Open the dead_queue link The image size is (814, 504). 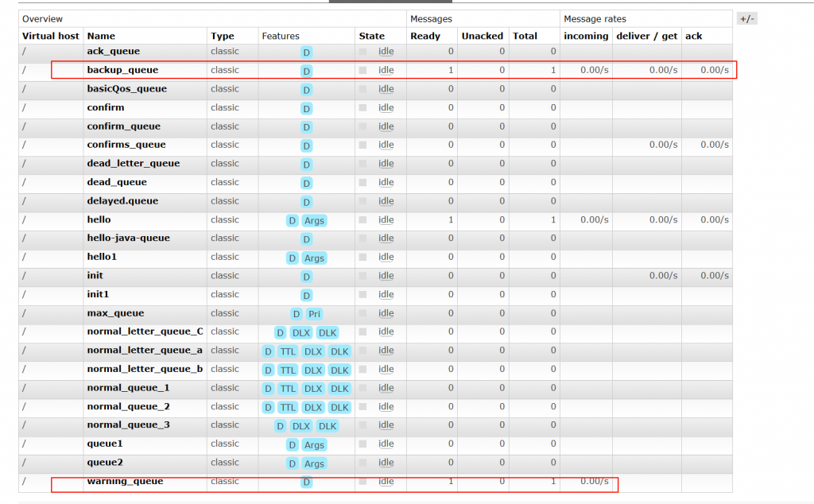click(117, 182)
